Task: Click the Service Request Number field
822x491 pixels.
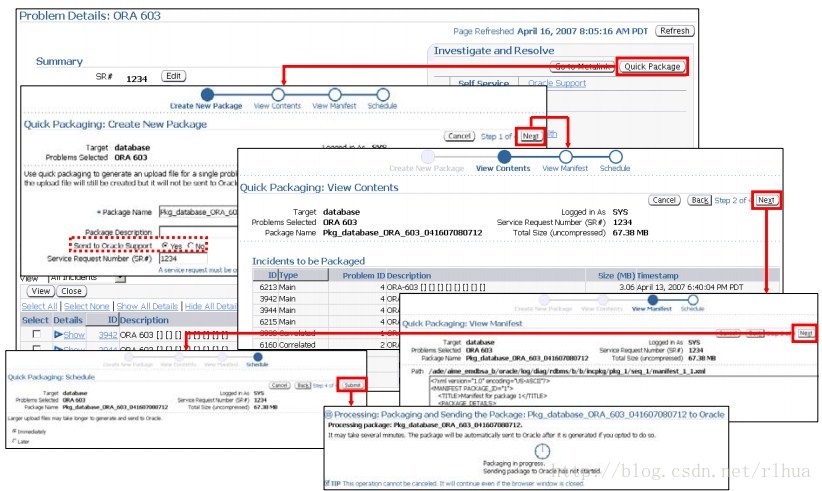Action: coord(182,258)
